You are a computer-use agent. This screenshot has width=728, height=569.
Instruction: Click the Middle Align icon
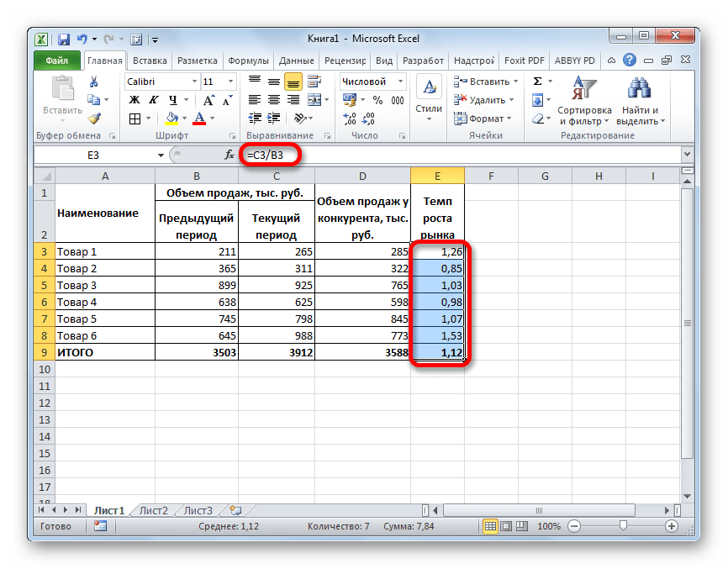point(274,82)
